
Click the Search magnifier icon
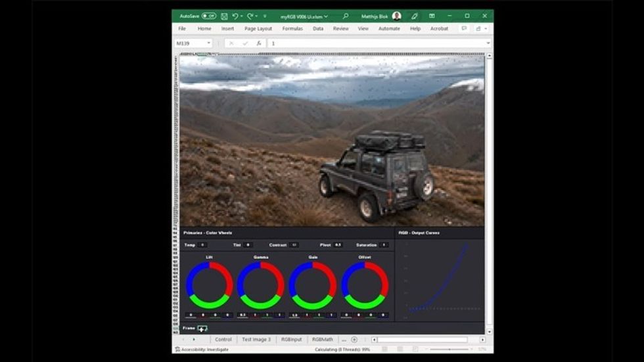point(346,16)
